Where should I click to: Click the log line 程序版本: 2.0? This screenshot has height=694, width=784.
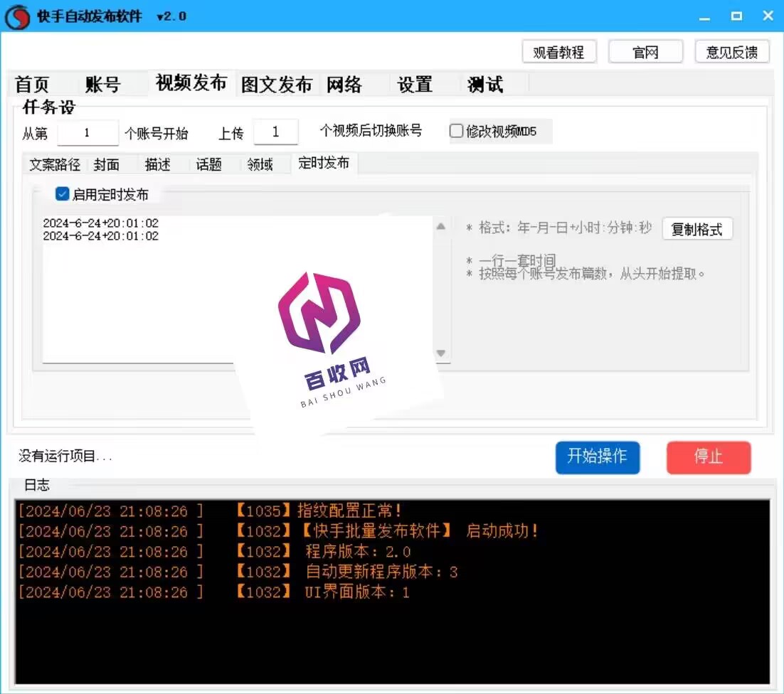click(x=215, y=552)
